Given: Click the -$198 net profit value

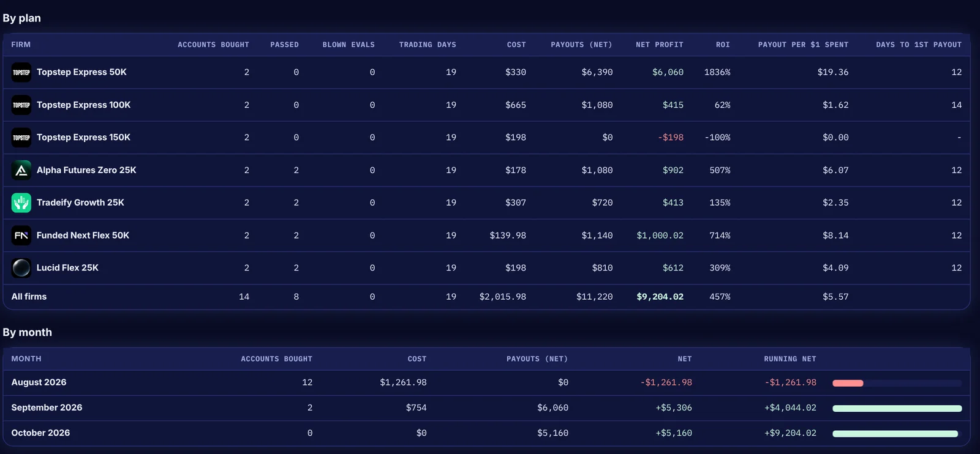Looking at the screenshot, I should point(671,138).
